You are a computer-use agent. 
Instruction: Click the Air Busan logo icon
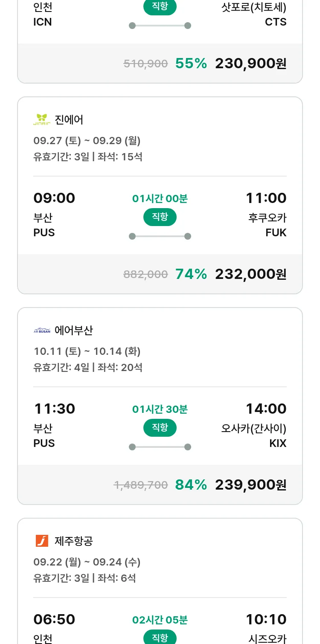point(42,331)
